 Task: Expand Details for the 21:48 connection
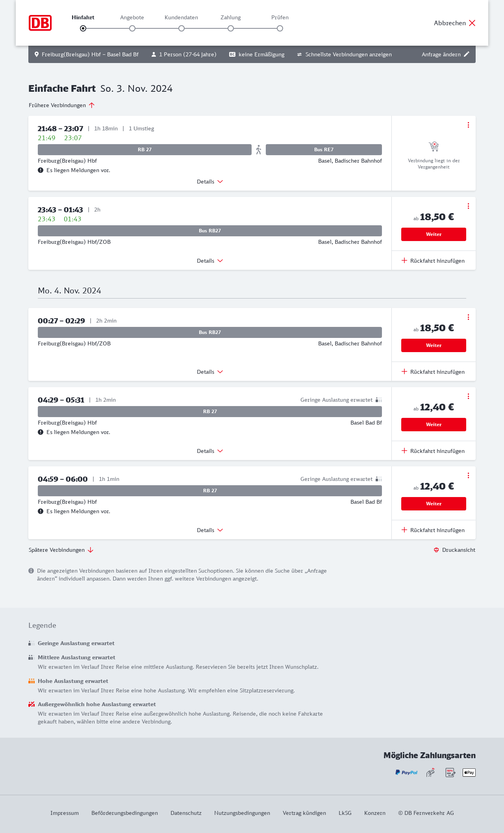click(210, 182)
